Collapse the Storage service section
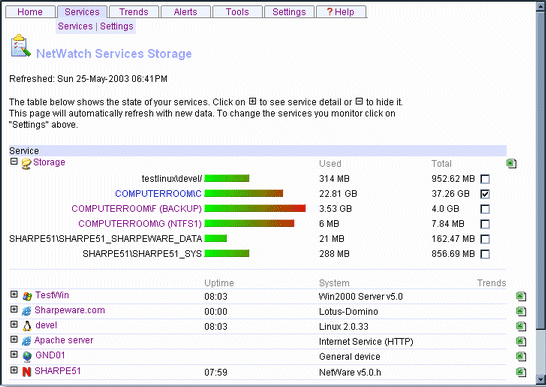 tap(14, 162)
